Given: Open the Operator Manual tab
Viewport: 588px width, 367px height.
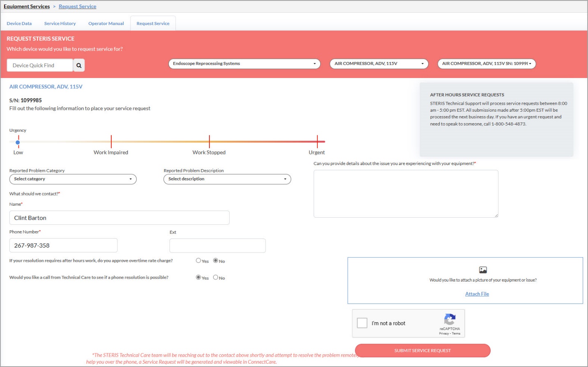Looking at the screenshot, I should point(106,23).
